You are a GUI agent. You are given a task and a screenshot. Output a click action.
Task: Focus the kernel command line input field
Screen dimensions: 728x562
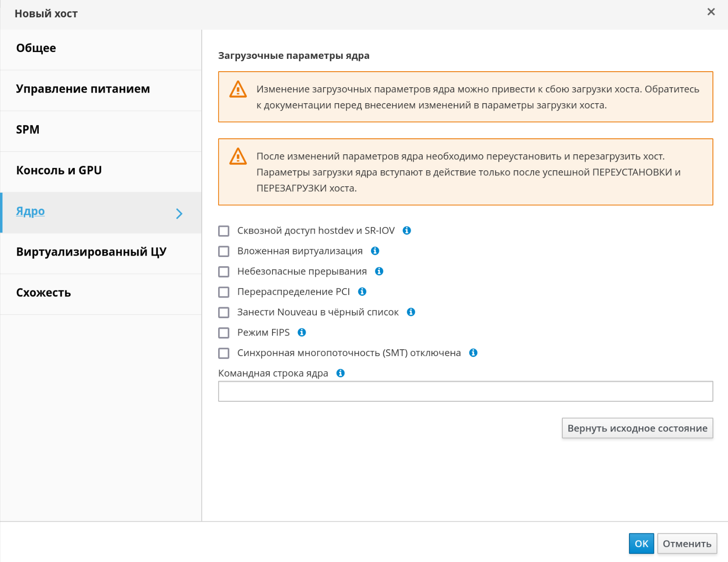pyautogui.click(x=465, y=391)
